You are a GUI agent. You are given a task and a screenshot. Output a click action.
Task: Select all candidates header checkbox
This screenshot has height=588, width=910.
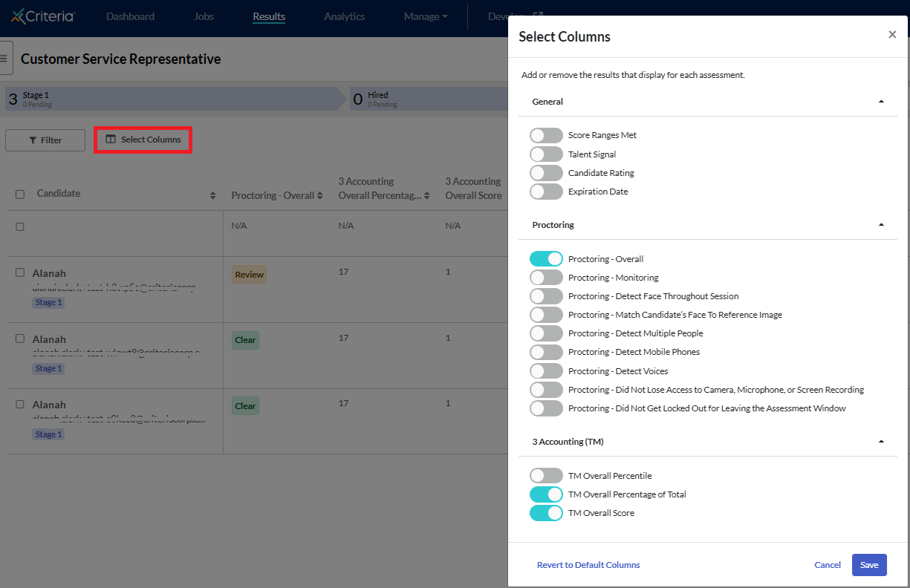(20, 194)
